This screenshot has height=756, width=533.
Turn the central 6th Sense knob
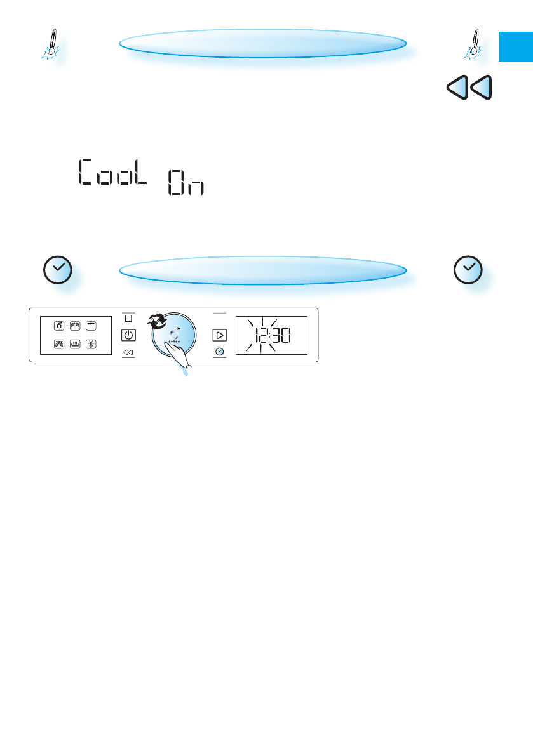(x=173, y=335)
